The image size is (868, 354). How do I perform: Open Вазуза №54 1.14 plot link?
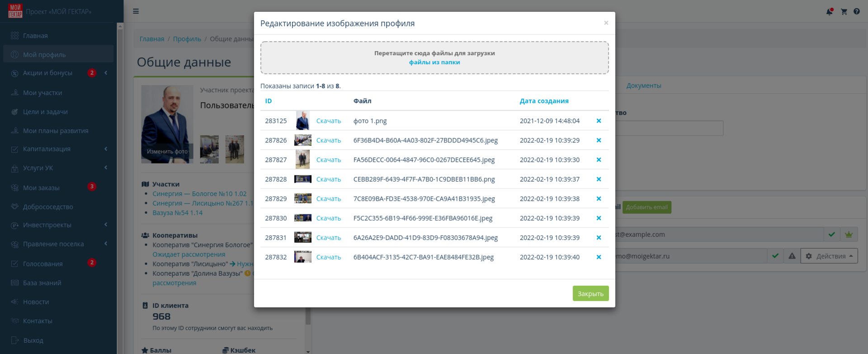click(177, 212)
